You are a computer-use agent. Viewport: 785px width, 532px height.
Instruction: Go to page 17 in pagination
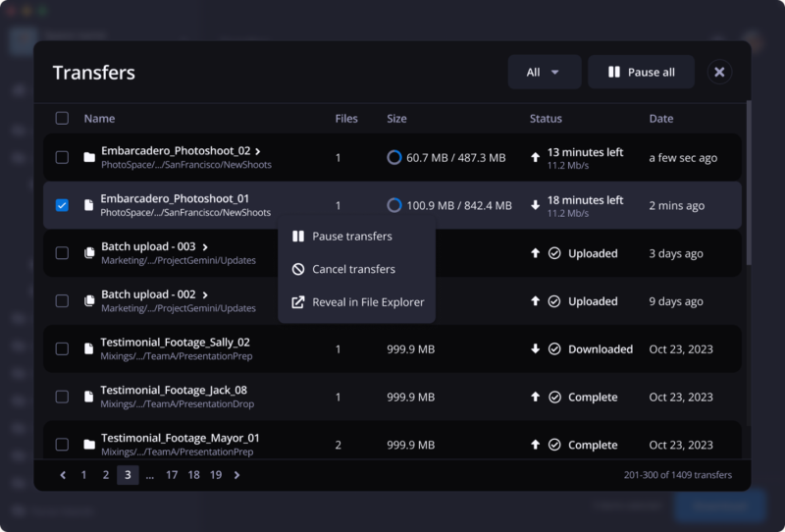pos(172,475)
